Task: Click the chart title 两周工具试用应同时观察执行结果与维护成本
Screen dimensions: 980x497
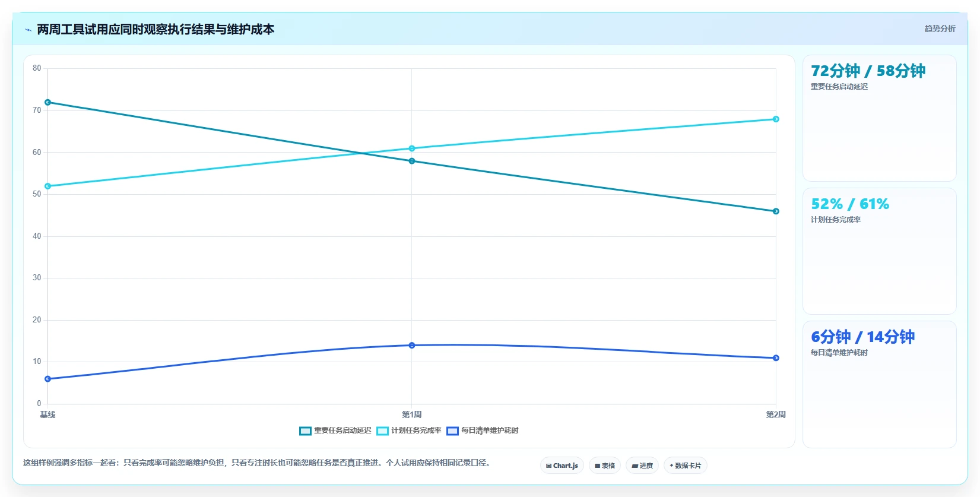Action: [156, 30]
